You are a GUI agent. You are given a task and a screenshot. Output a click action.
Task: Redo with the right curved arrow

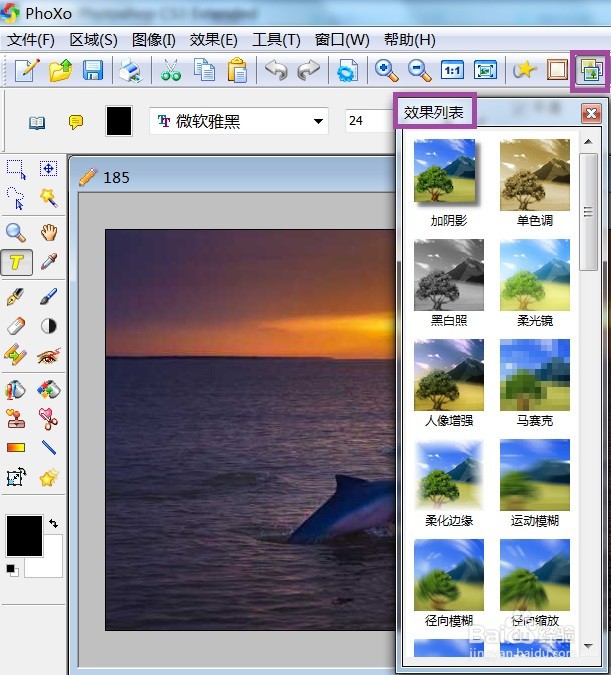pyautogui.click(x=309, y=70)
